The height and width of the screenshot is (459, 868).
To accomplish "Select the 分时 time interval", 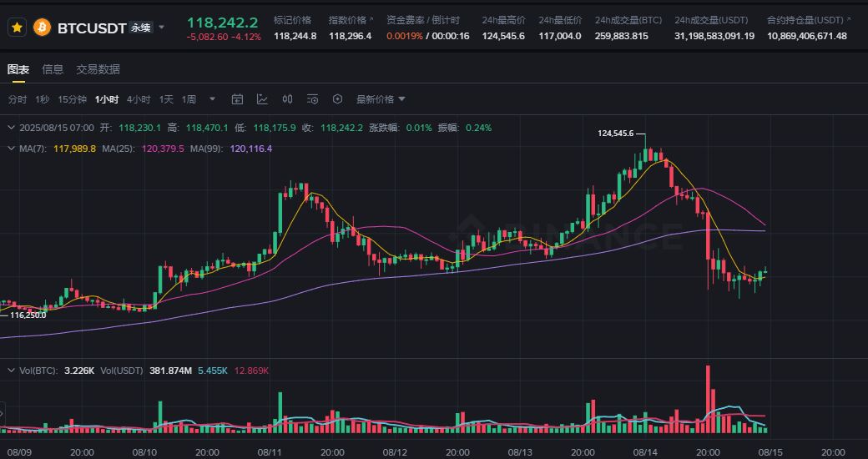I will click(x=18, y=99).
